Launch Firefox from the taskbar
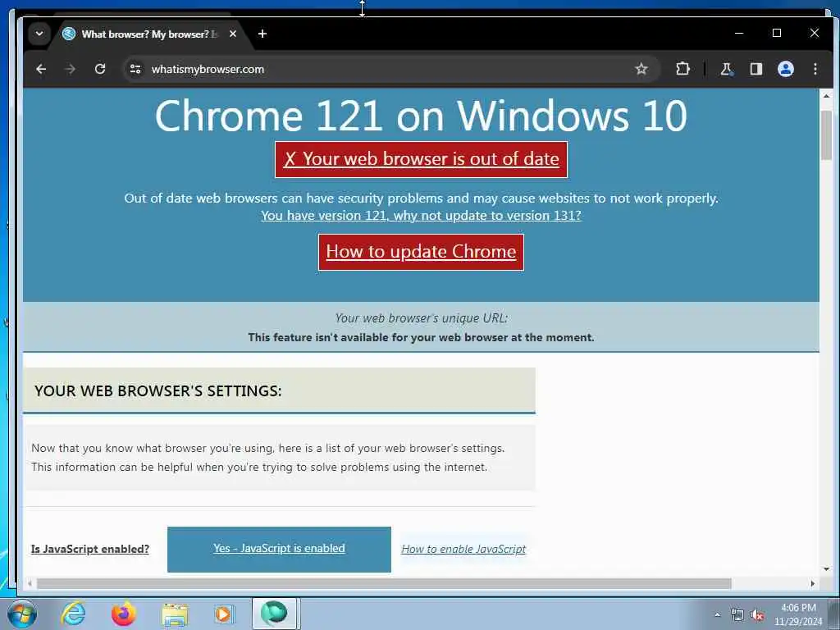Image resolution: width=840 pixels, height=630 pixels. [124, 614]
